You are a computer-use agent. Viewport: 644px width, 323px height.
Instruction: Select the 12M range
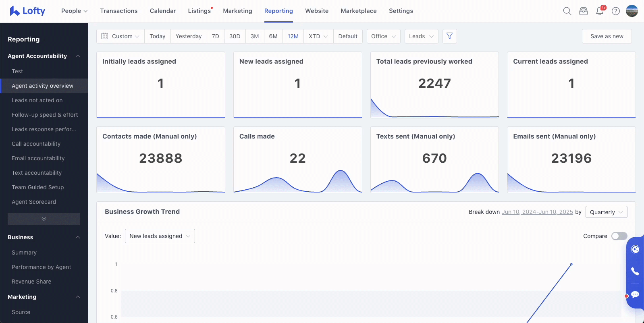tap(293, 36)
